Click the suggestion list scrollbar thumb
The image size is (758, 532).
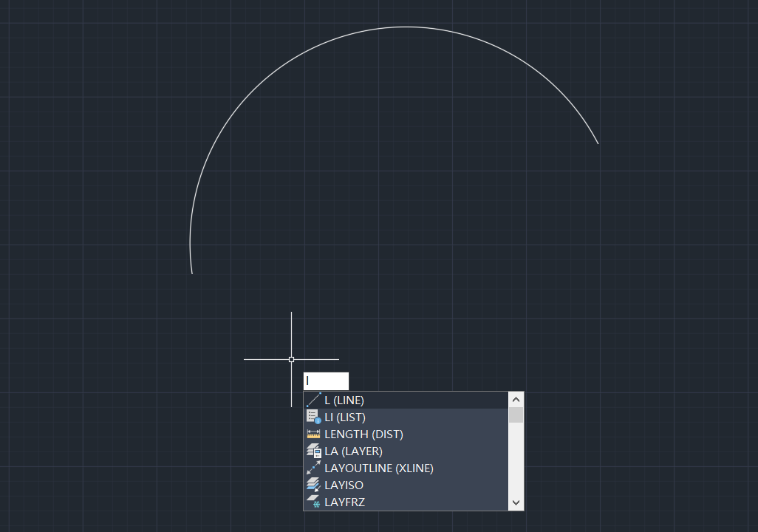[x=516, y=415]
